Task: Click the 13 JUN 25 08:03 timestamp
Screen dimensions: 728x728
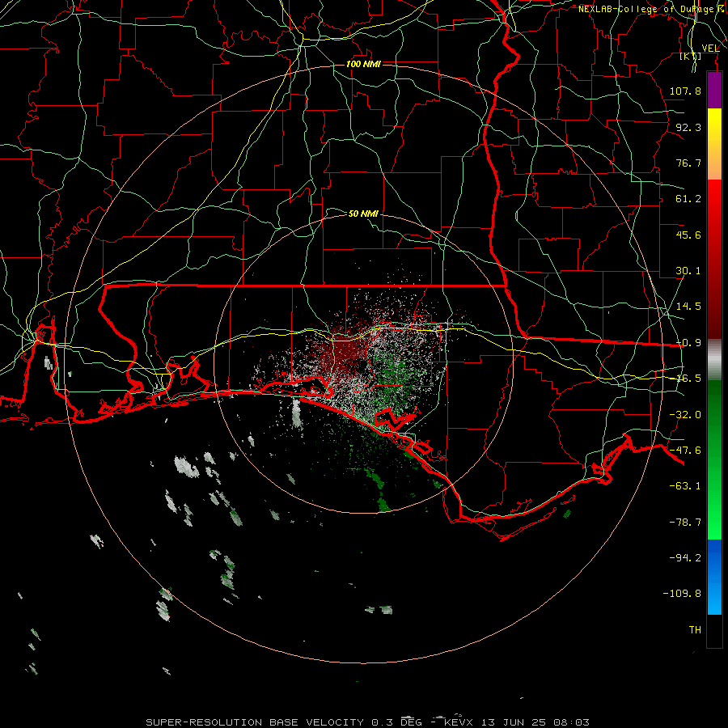Action: click(x=535, y=722)
